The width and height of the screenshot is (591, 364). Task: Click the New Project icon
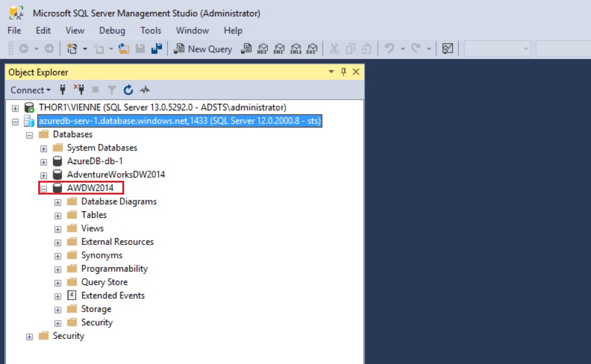click(72, 48)
